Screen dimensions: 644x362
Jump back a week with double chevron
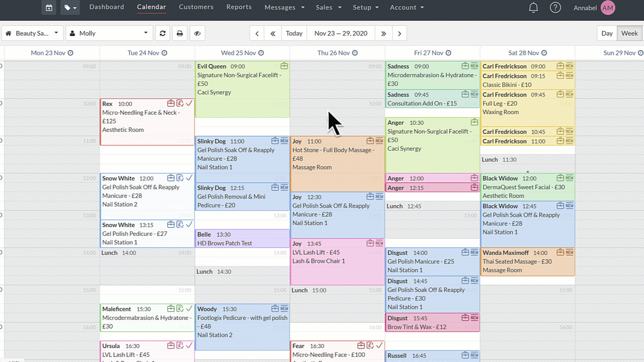[x=273, y=33]
